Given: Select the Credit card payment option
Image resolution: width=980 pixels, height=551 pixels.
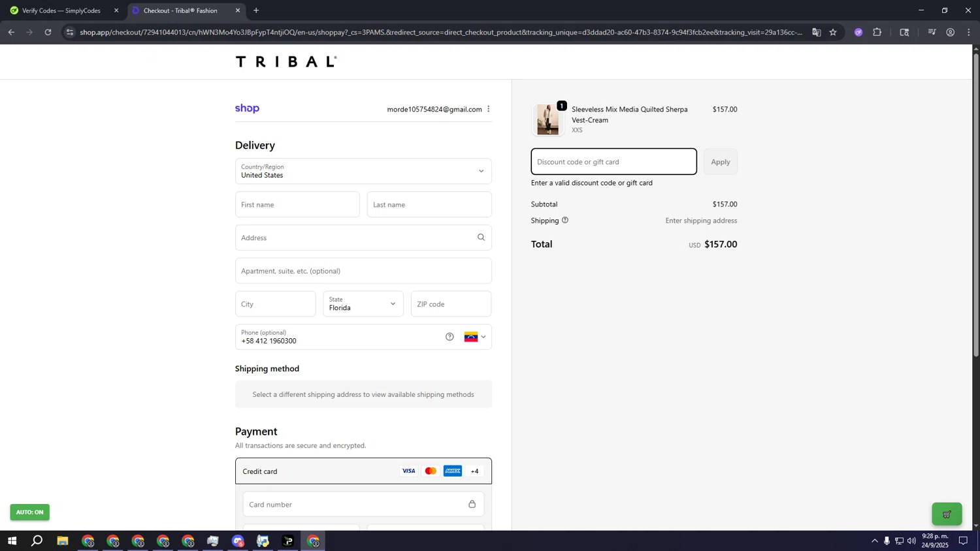Looking at the screenshot, I should point(363,471).
